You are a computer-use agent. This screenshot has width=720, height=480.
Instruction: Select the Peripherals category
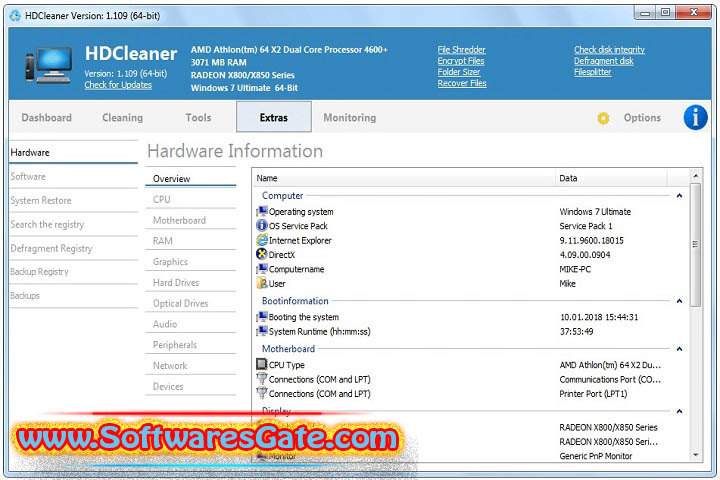pyautogui.click(x=191, y=344)
